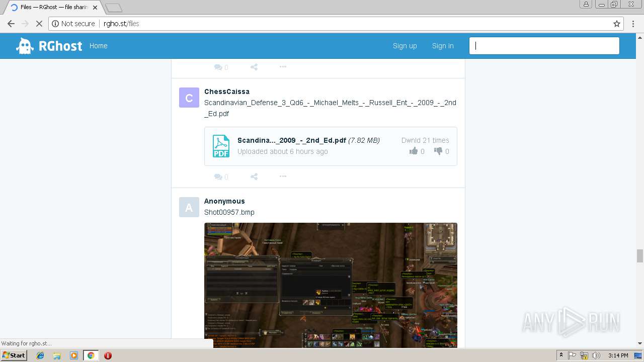This screenshot has width=644, height=362.
Task: Click comments icon in topmost post
Action: pos(221,67)
